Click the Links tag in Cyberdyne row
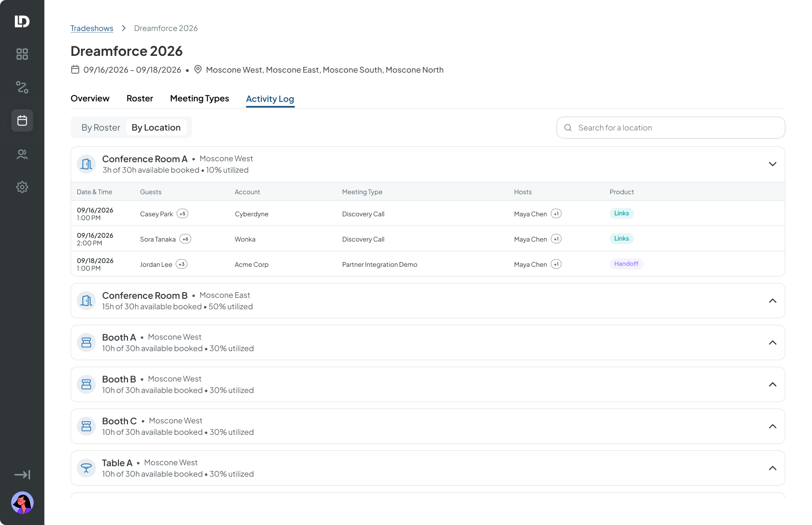Viewport: 812px width, 525px height. point(621,213)
